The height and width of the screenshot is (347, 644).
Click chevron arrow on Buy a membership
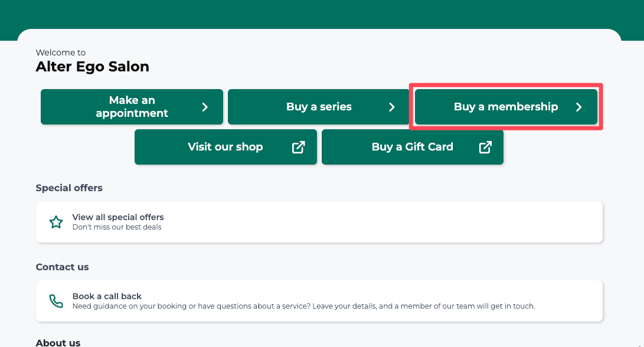point(578,107)
